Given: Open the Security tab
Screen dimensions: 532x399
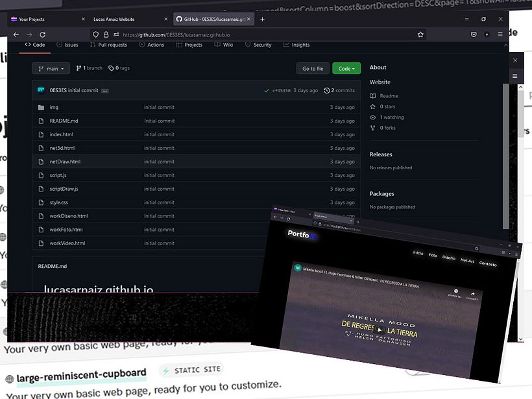Looking at the screenshot, I should click(x=258, y=45).
